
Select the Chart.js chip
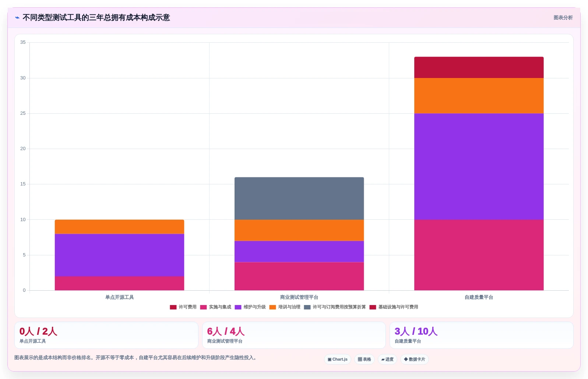coord(338,359)
